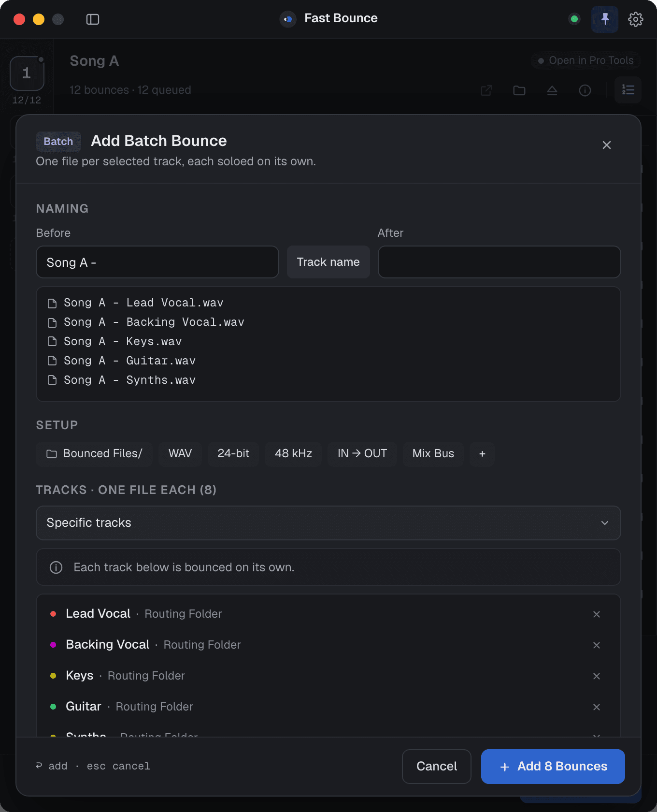Click the green connection status dot
The height and width of the screenshot is (812, 657).
tap(574, 19)
